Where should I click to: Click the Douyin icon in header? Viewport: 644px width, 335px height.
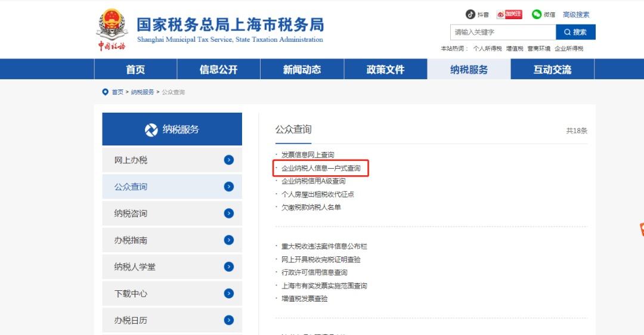(x=470, y=15)
